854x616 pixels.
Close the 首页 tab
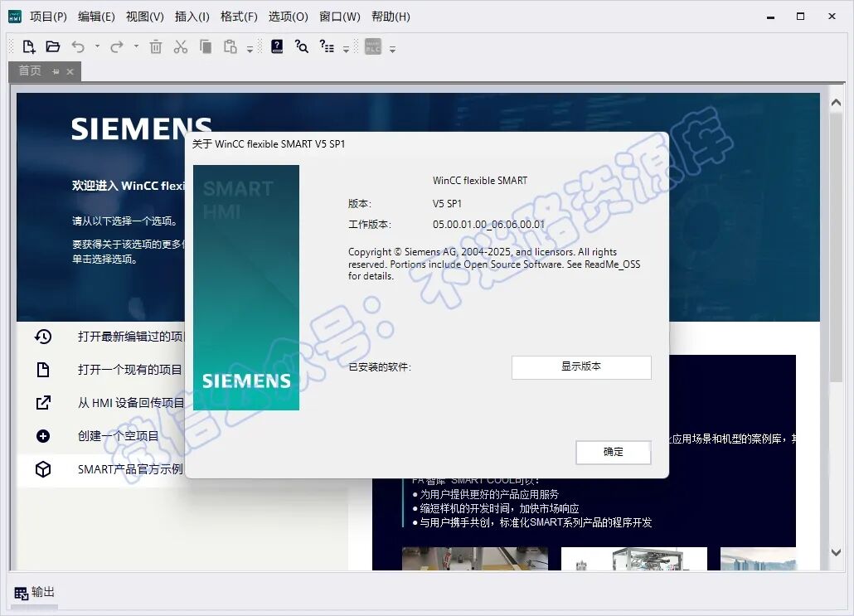pyautogui.click(x=70, y=71)
